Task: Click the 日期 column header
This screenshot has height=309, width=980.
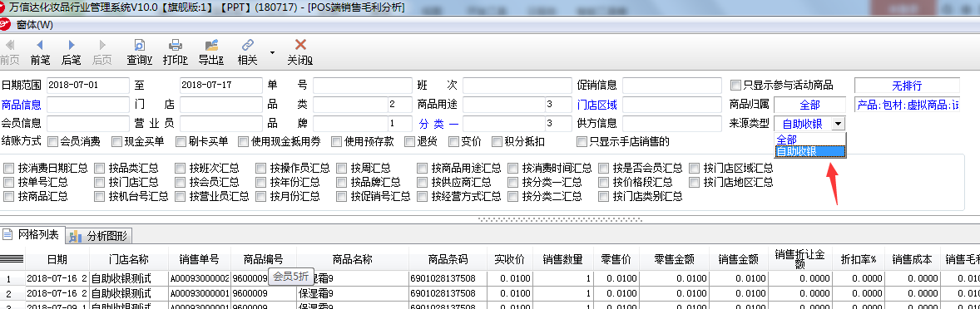Action: pyautogui.click(x=57, y=259)
